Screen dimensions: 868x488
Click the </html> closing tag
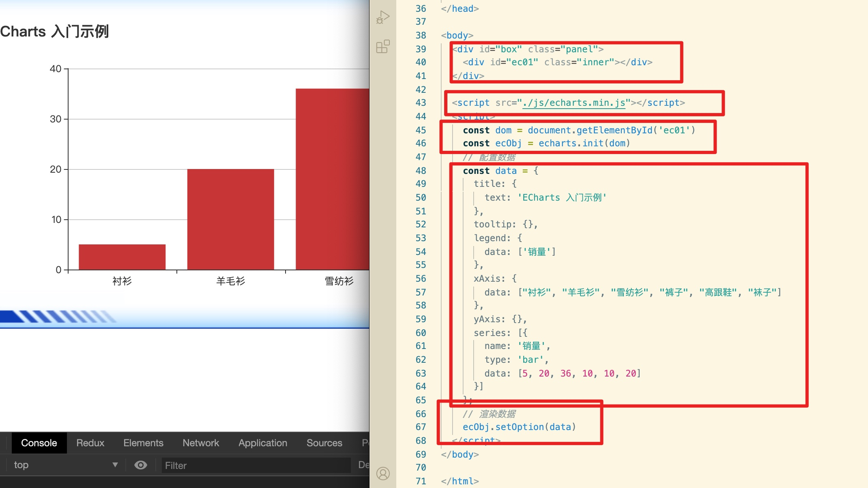tap(460, 482)
